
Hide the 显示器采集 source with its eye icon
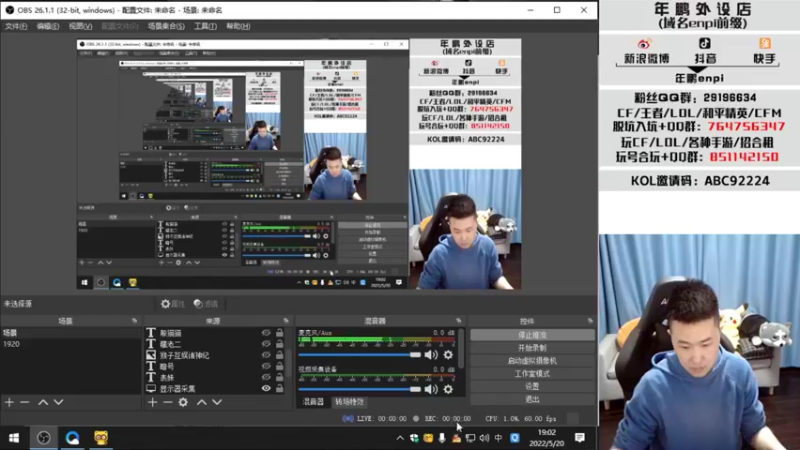(266, 388)
